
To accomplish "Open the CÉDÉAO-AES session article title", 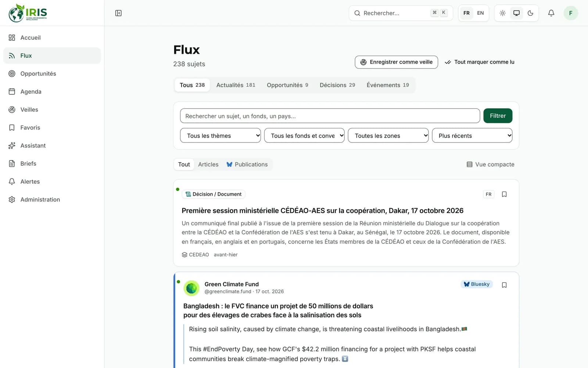I will coord(323,211).
